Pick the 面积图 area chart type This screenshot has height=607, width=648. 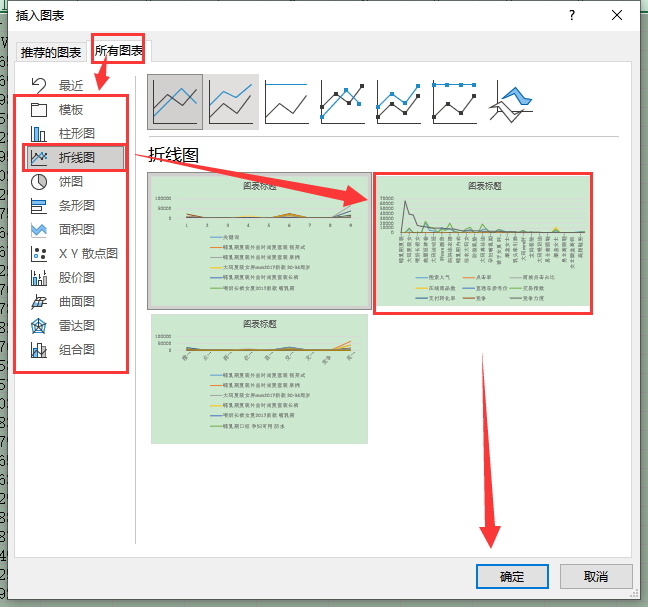(x=75, y=229)
